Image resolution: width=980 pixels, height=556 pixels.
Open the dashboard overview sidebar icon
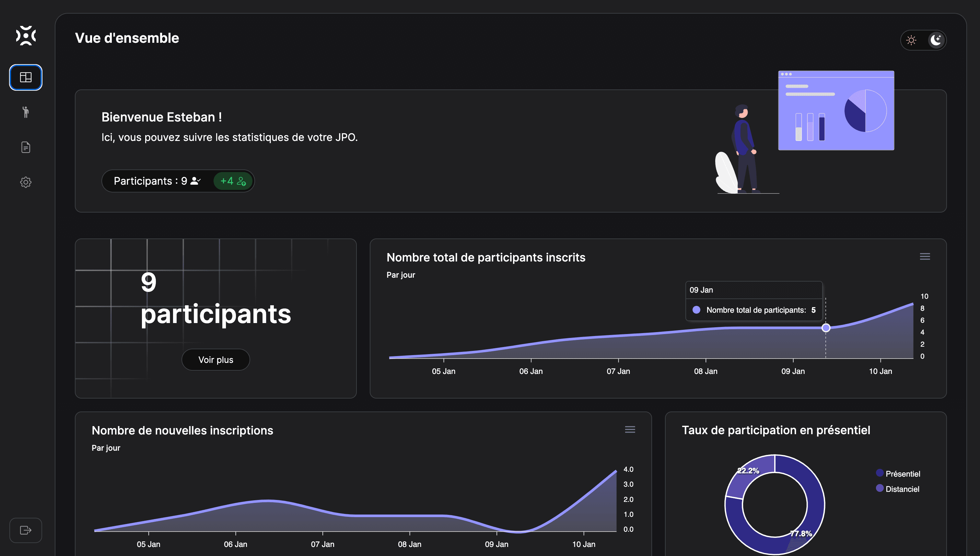coord(26,77)
